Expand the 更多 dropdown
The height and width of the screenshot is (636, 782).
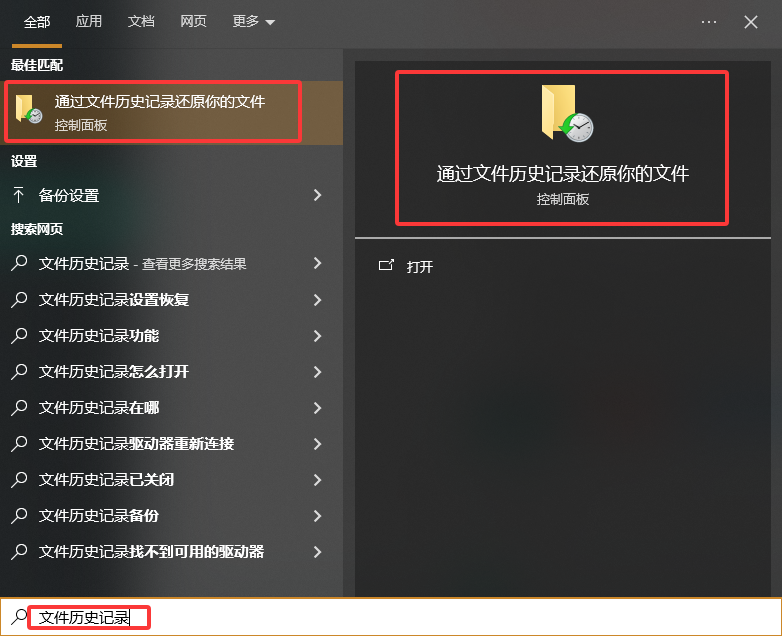(x=253, y=21)
